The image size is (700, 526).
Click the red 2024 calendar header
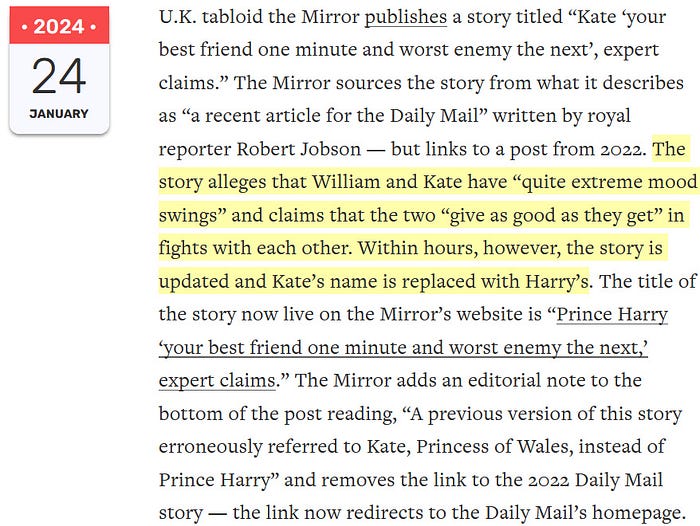click(59, 25)
